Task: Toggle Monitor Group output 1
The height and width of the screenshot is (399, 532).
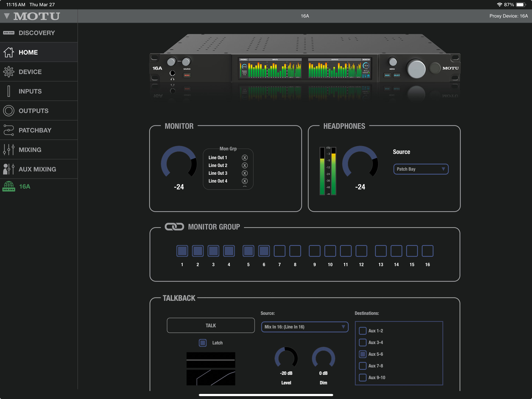Action: click(x=182, y=251)
